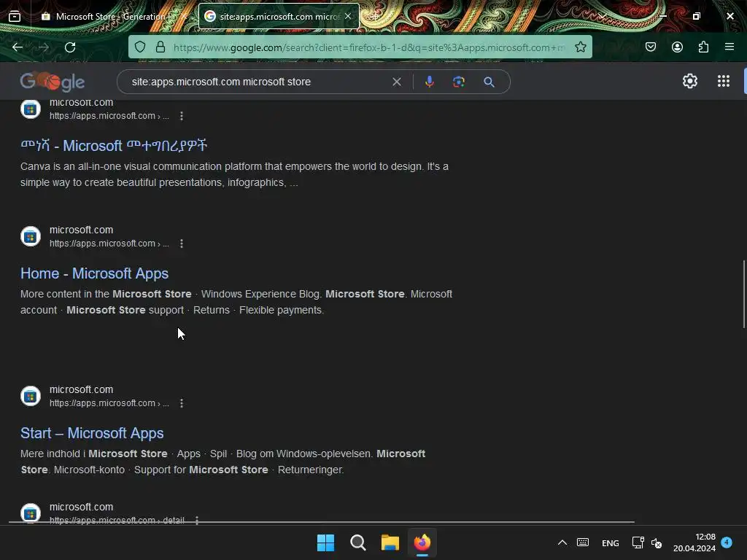
Task: Click the vertical page scrollbar thumb
Action: (743, 294)
